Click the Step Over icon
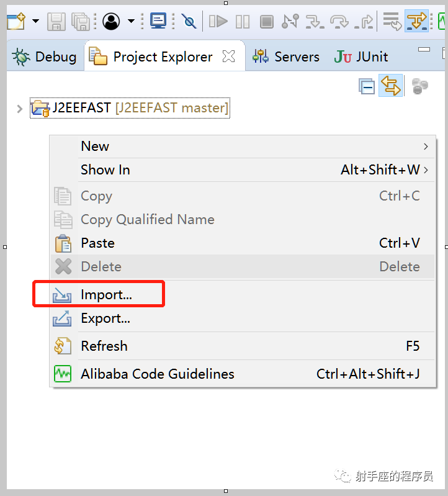 pyautogui.click(x=339, y=22)
